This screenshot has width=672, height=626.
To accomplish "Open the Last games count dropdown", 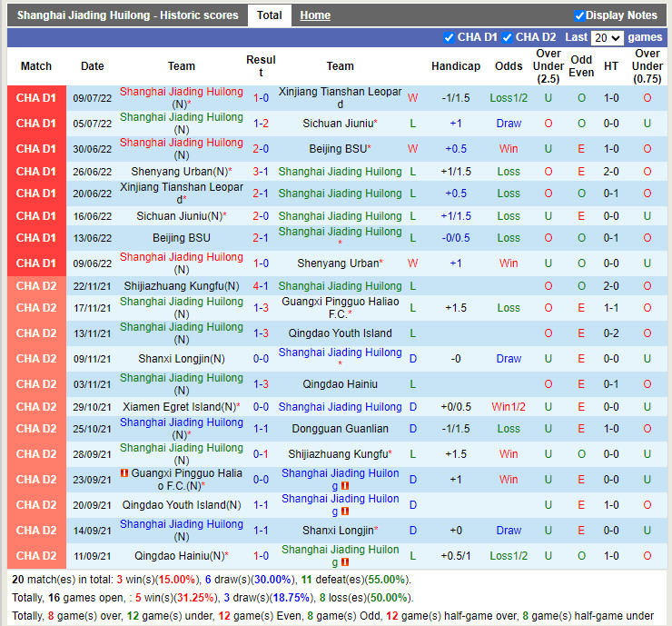I will tap(606, 37).
